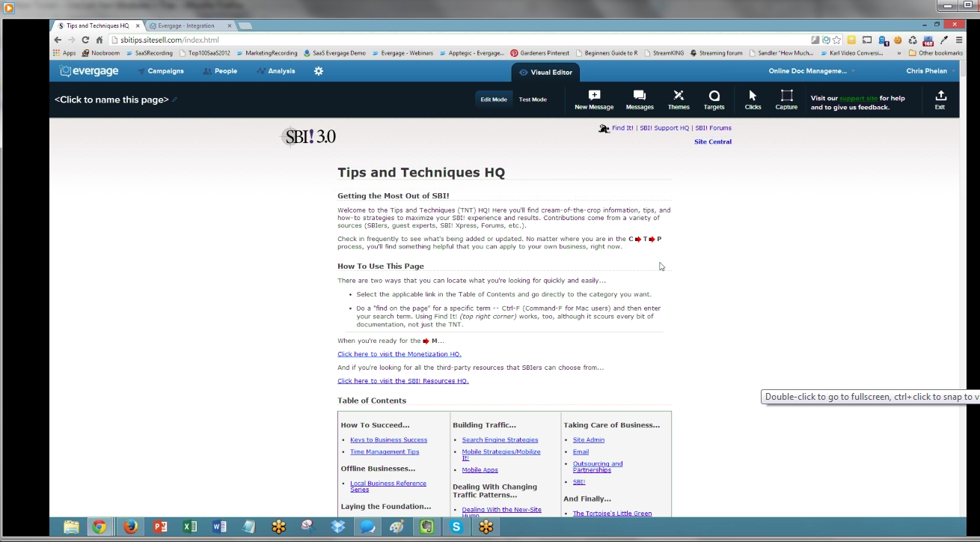Click the Monetization HQ link
Viewport: 980px width, 542px height.
click(x=399, y=354)
